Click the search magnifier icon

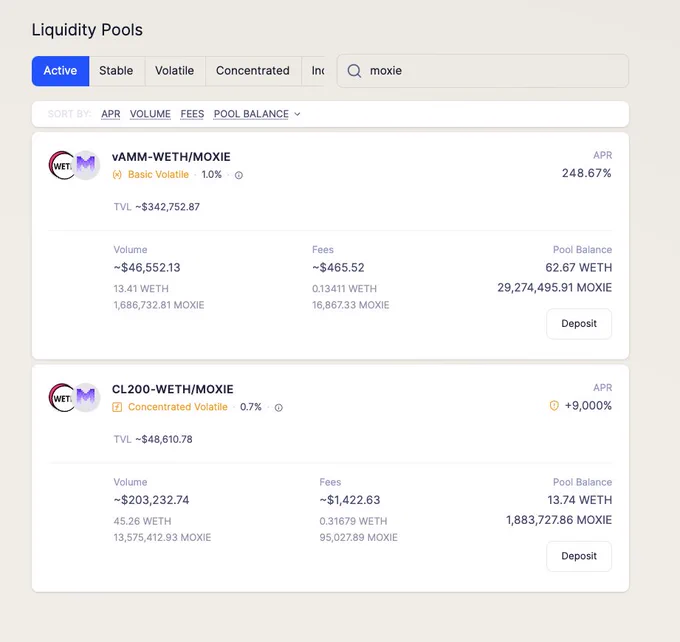pyautogui.click(x=354, y=71)
